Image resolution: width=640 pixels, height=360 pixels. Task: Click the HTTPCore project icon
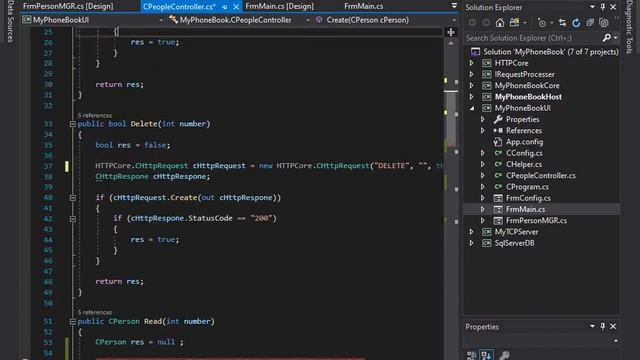486,63
